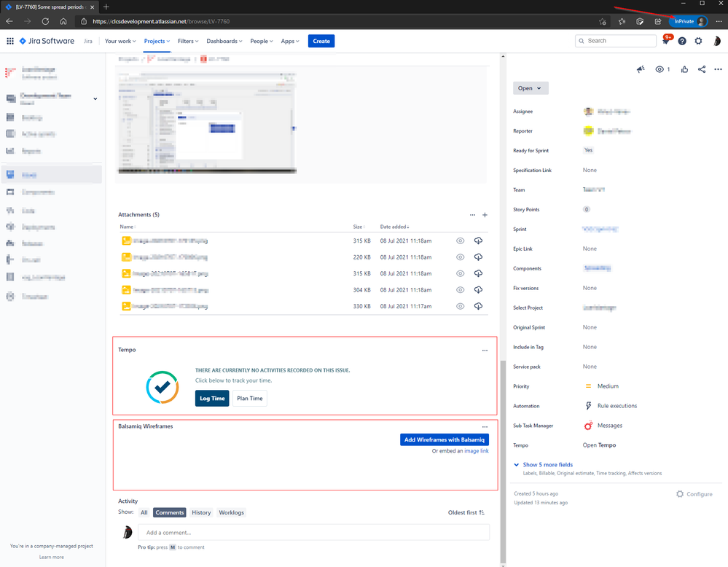Image resolution: width=728 pixels, height=567 pixels.
Task: Download the 304 KB attachment
Action: click(478, 290)
